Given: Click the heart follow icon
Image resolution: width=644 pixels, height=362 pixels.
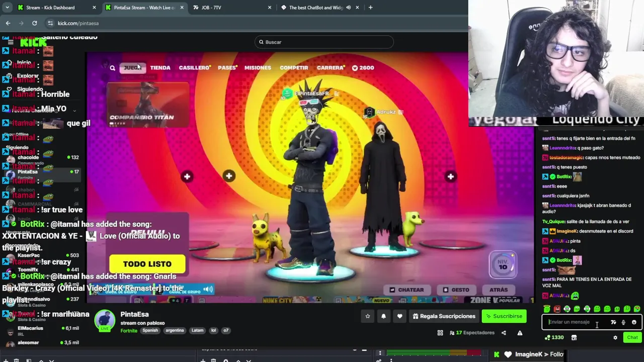Looking at the screenshot, I should pos(399,316).
